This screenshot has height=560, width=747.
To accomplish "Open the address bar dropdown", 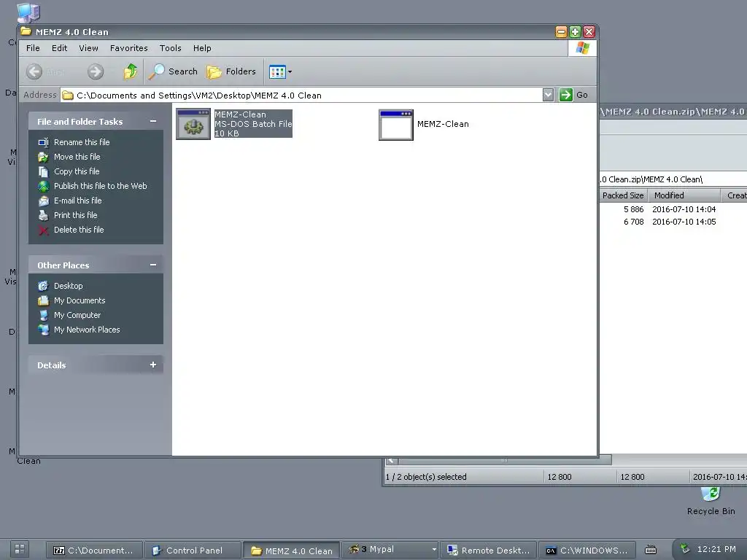I will (548, 95).
